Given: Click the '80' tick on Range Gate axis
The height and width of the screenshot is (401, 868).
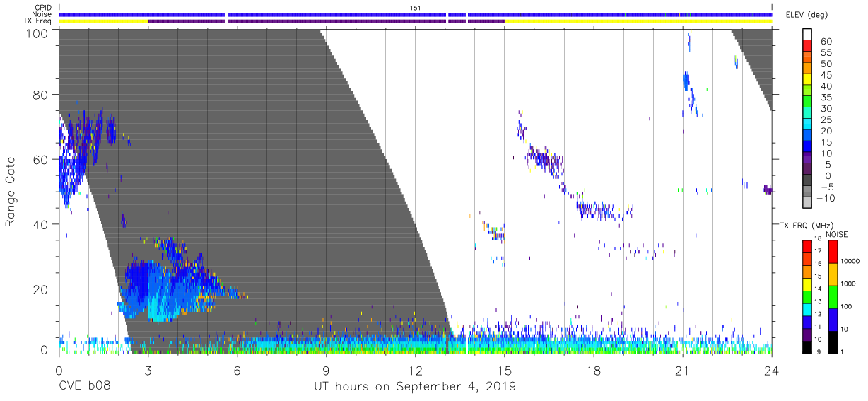Looking at the screenshot, I should click(x=39, y=95).
